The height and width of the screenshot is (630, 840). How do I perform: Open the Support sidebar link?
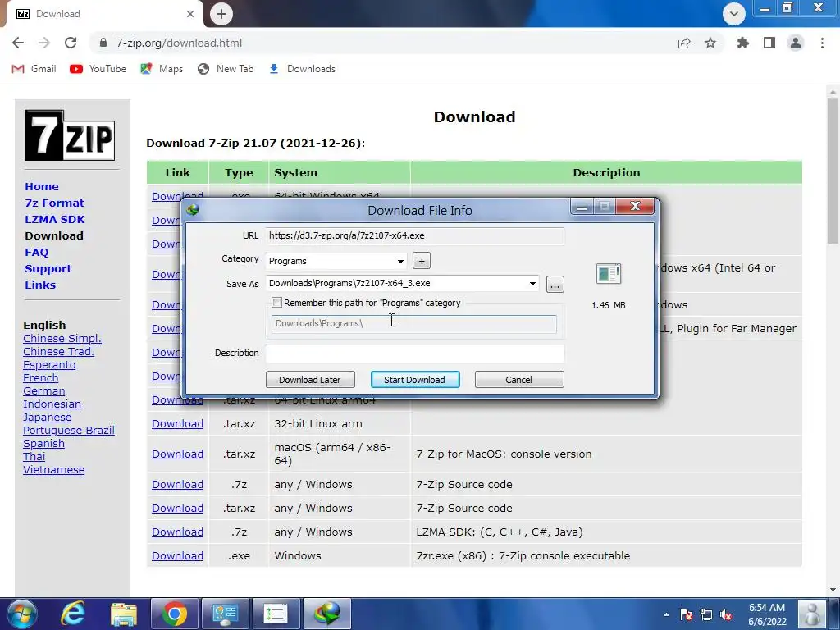pyautogui.click(x=48, y=268)
